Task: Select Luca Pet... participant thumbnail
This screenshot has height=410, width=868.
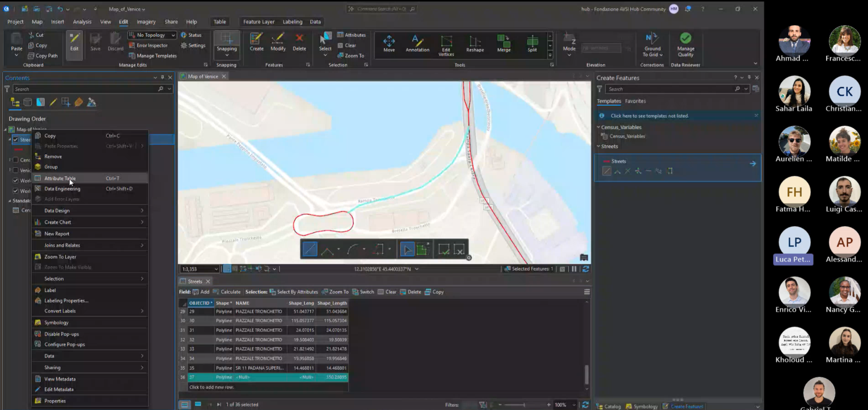Action: pyautogui.click(x=794, y=245)
